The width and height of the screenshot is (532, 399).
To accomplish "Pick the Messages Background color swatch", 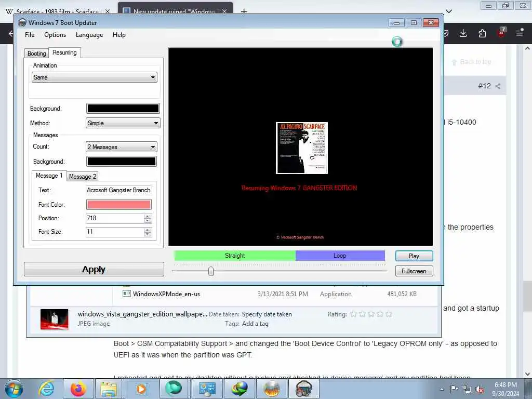I will click(x=122, y=161).
